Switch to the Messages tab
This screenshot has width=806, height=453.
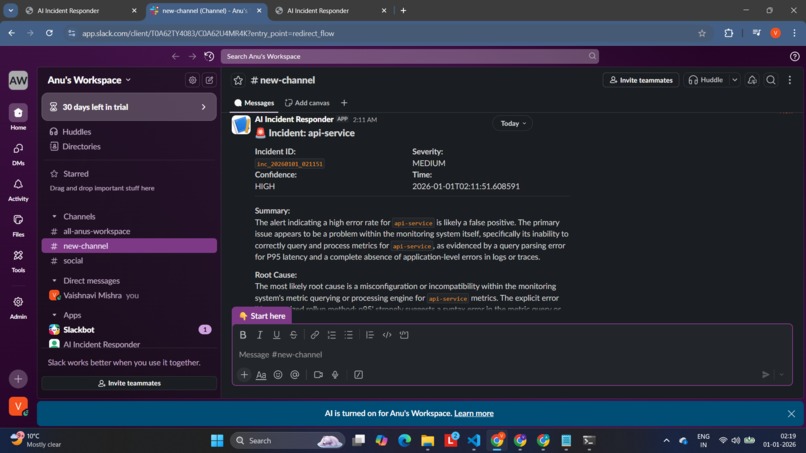coord(254,103)
